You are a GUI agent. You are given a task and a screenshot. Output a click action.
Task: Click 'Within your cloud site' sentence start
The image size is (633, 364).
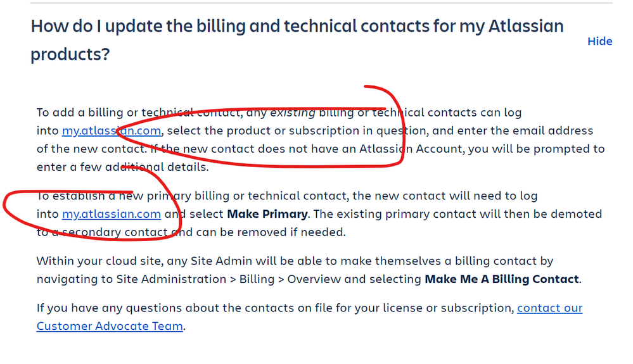[x=99, y=261]
